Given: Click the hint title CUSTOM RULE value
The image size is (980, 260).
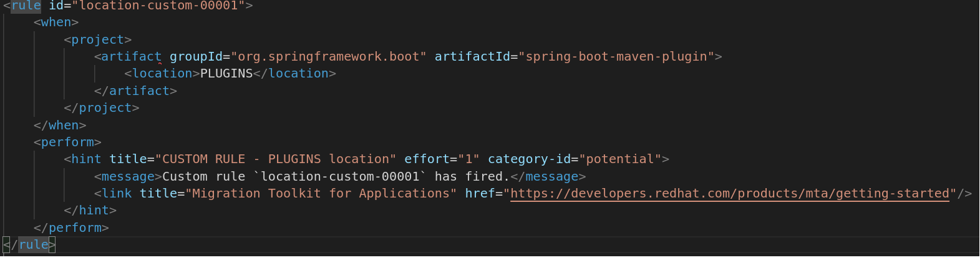Looking at the screenshot, I should coord(275,159).
